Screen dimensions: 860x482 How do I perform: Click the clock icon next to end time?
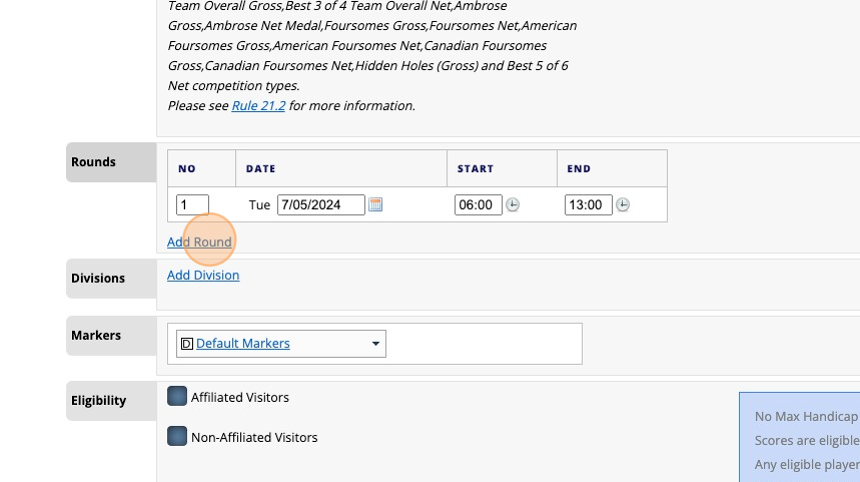[x=622, y=205]
